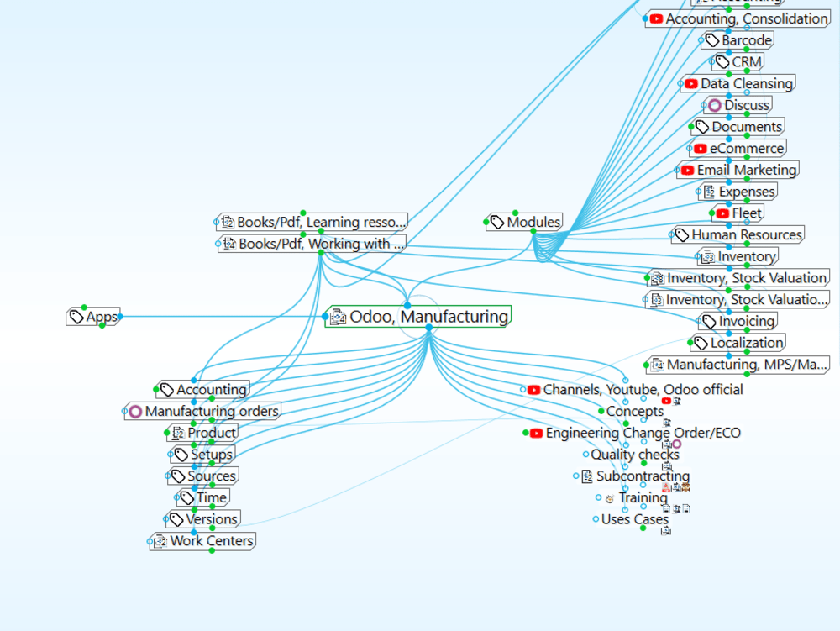
Task: Select the Inventory thought below Human Resources
Action: coord(747,256)
